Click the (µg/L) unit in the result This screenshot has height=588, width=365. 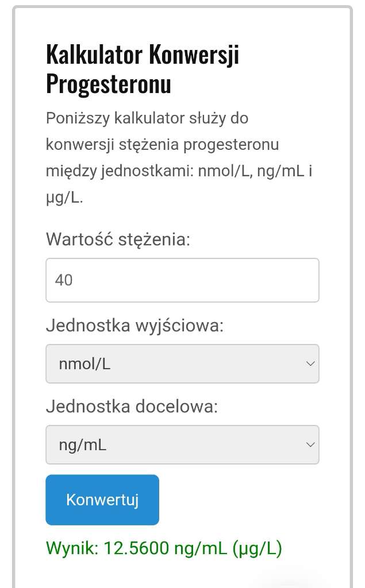[x=257, y=548]
